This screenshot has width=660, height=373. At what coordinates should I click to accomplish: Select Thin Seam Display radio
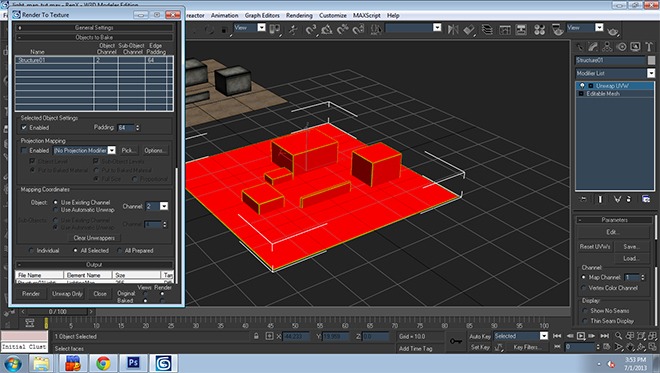[585, 321]
